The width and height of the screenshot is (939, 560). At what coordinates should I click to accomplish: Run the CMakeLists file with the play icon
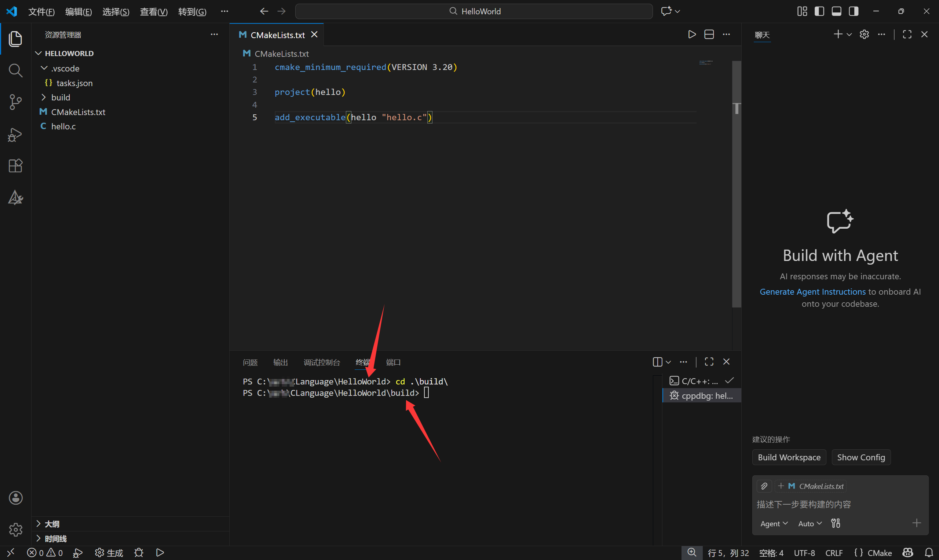tap(692, 34)
